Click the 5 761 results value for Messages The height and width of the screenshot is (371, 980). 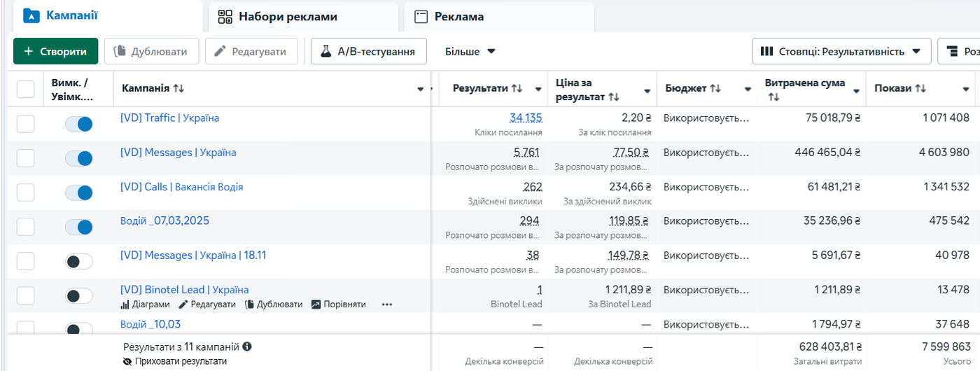click(526, 152)
